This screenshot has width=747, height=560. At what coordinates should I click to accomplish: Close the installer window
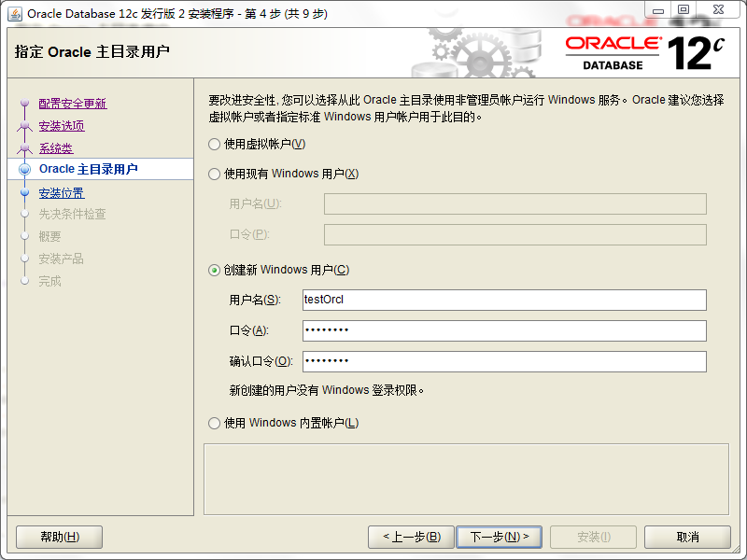[718, 10]
